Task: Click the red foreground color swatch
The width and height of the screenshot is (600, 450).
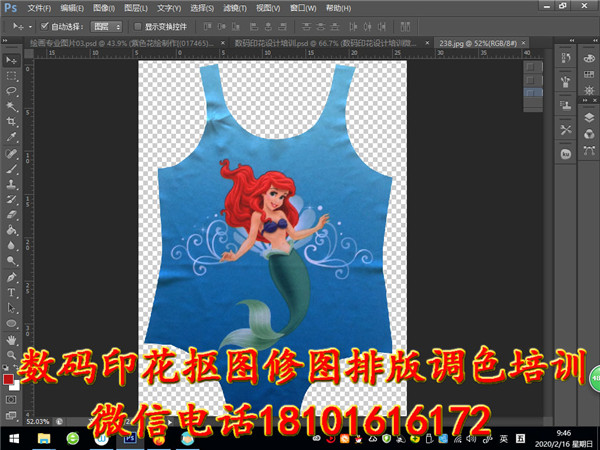Action: click(9, 380)
